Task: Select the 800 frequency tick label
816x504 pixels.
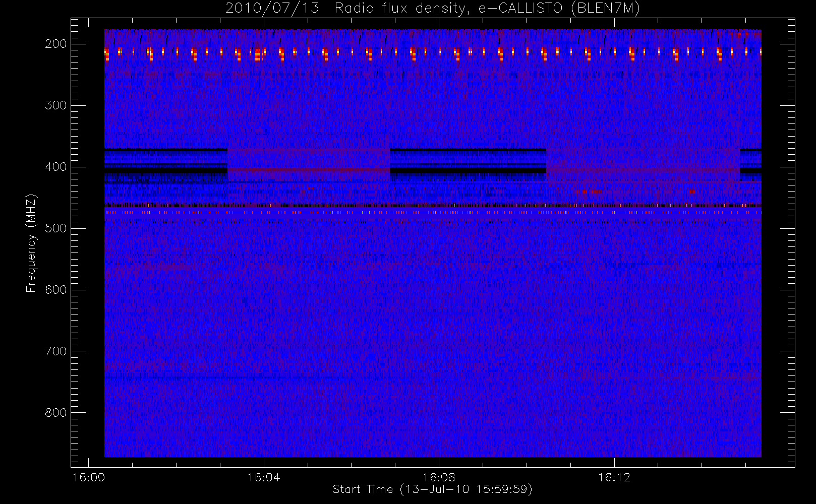Action: (56, 413)
